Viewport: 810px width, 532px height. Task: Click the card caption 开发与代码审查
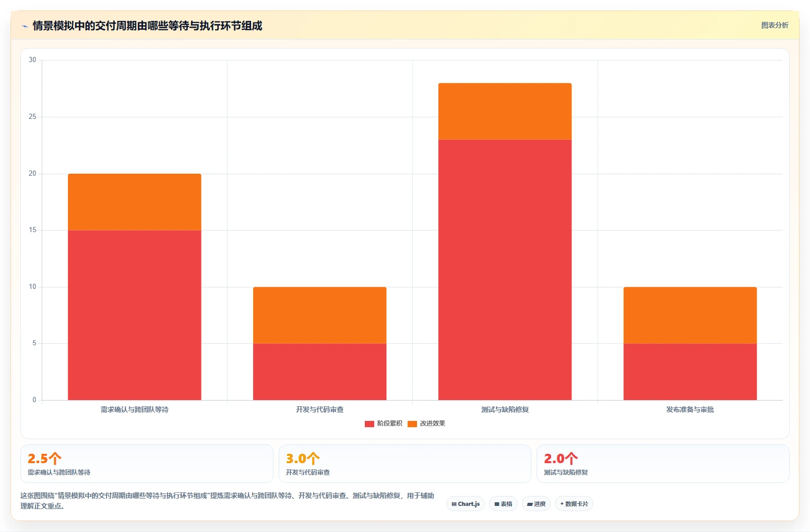(x=308, y=473)
